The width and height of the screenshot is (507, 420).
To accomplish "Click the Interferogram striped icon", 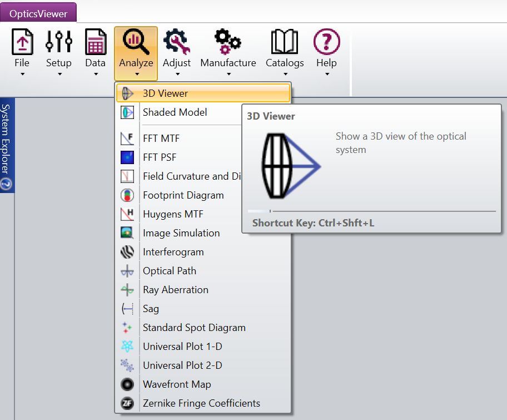I will click(x=127, y=252).
